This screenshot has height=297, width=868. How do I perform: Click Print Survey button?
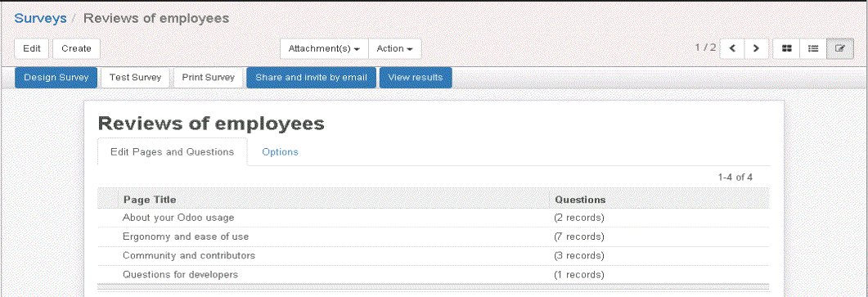(x=208, y=78)
